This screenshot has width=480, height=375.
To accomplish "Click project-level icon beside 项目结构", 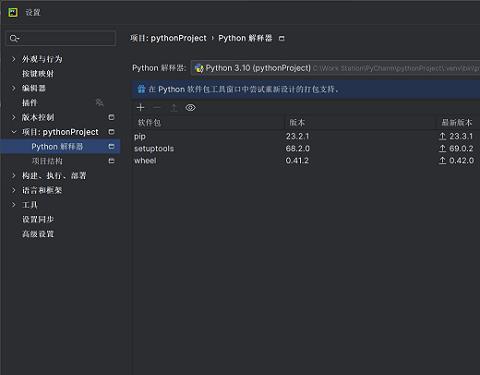I will 111,161.
